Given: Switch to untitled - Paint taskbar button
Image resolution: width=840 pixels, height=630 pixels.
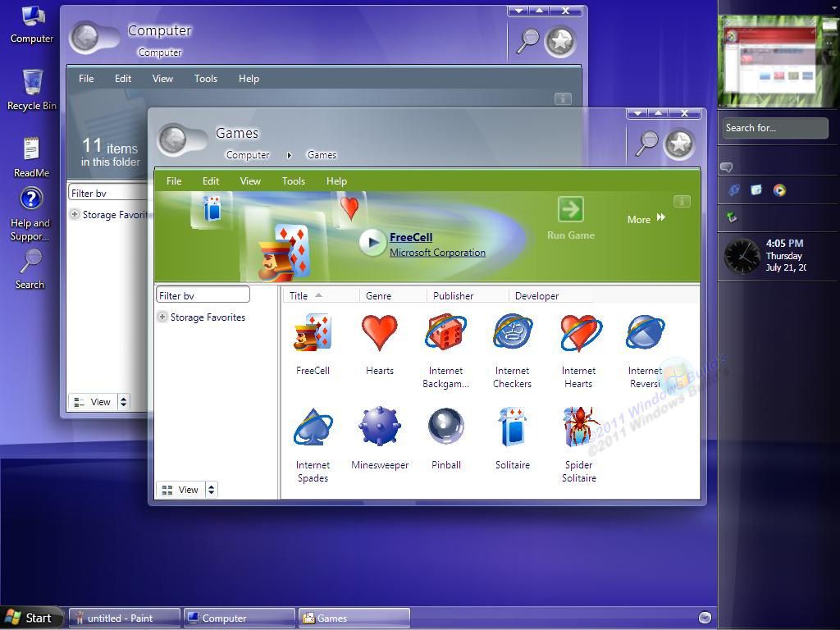Looking at the screenshot, I should (125, 618).
